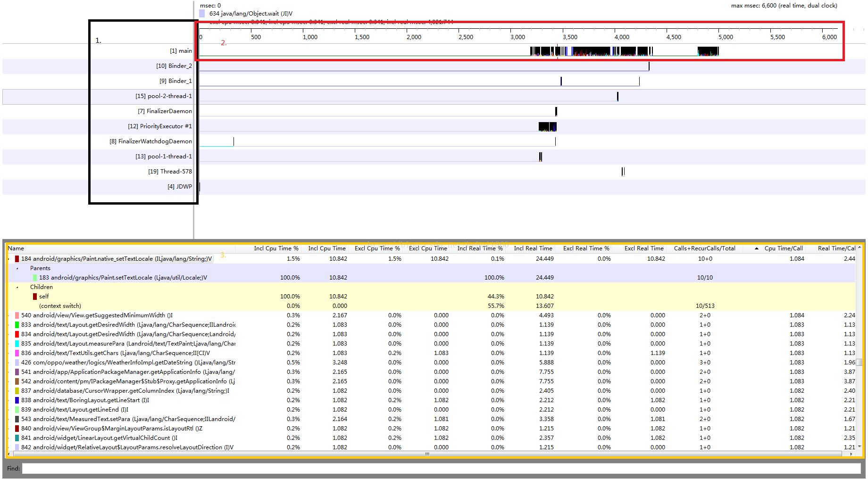
Task: Select the (context switch) child entry
Action: pyautogui.click(x=60, y=306)
